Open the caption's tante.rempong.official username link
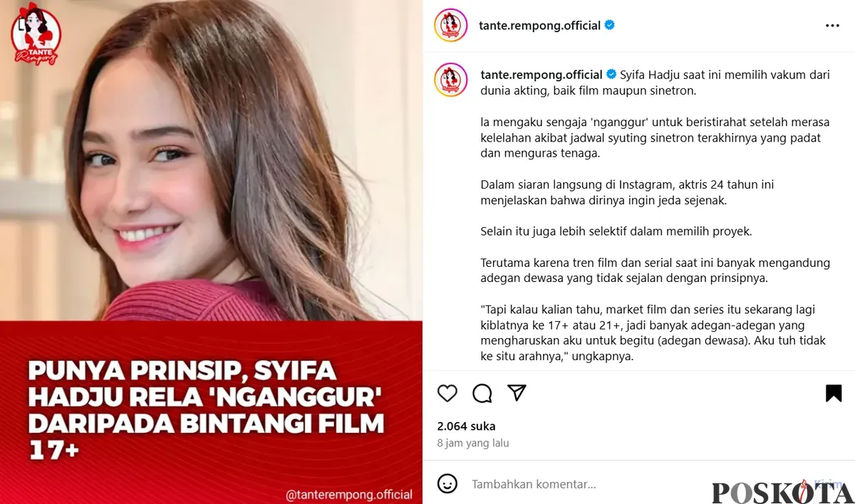Screen dimensions: 855x504 (541, 75)
